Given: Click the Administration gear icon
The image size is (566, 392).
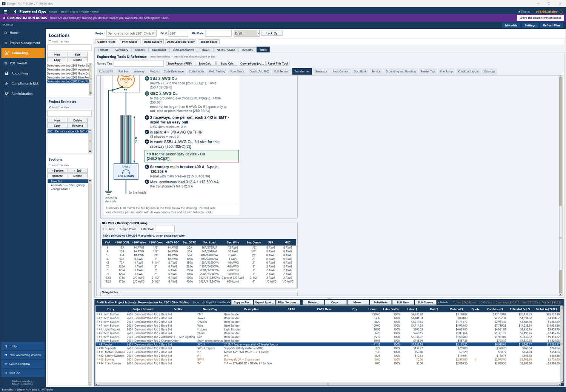Looking at the screenshot, I should (x=6, y=94).
